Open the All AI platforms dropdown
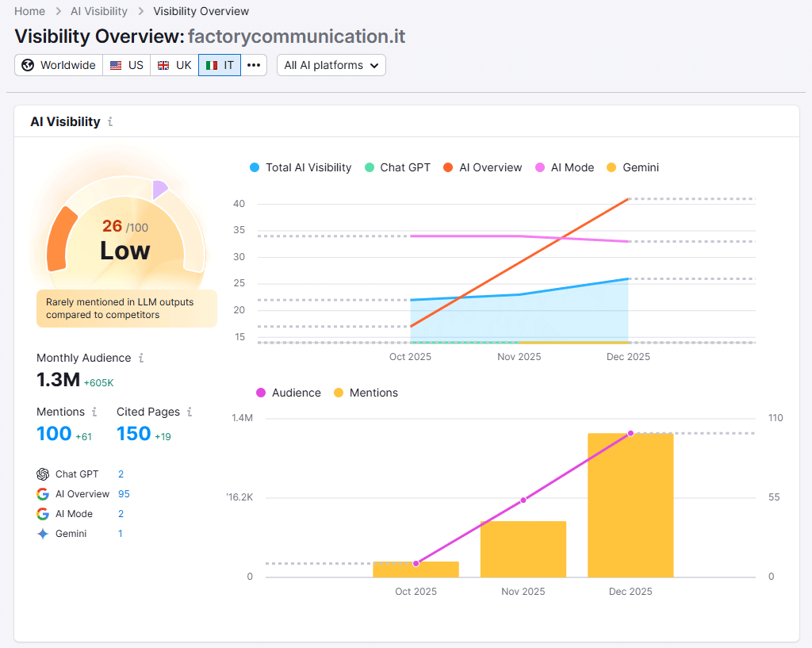 point(331,65)
